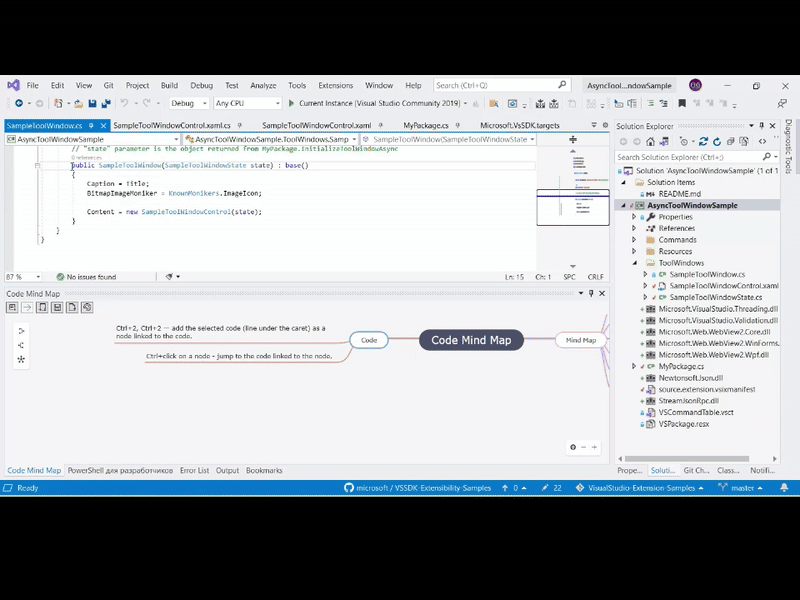Open the Any CPU platform dropdown
Viewport: 800px width, 600px height.
(247, 103)
